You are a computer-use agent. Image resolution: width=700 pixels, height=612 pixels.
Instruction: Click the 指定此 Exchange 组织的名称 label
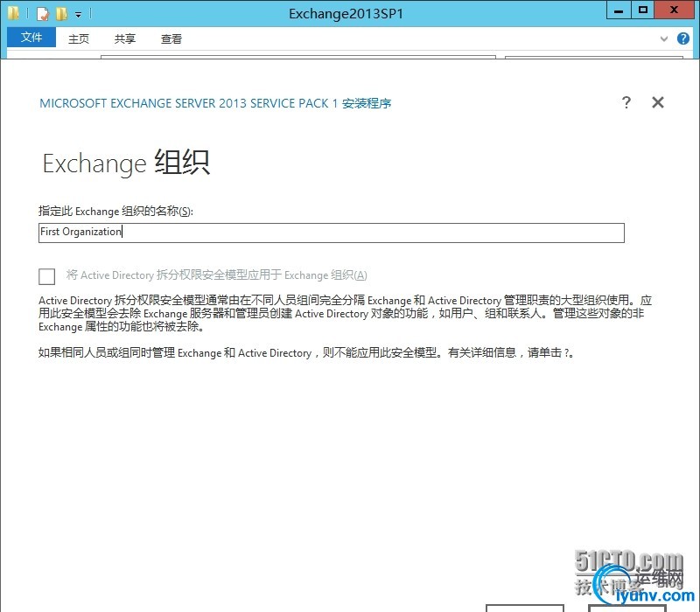(115, 211)
